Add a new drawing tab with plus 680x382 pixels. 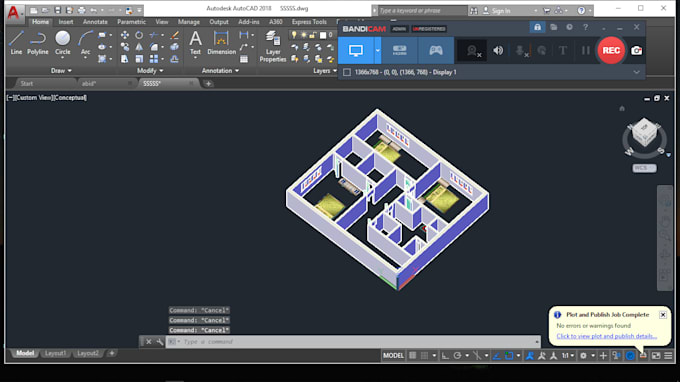pyautogui.click(x=208, y=84)
